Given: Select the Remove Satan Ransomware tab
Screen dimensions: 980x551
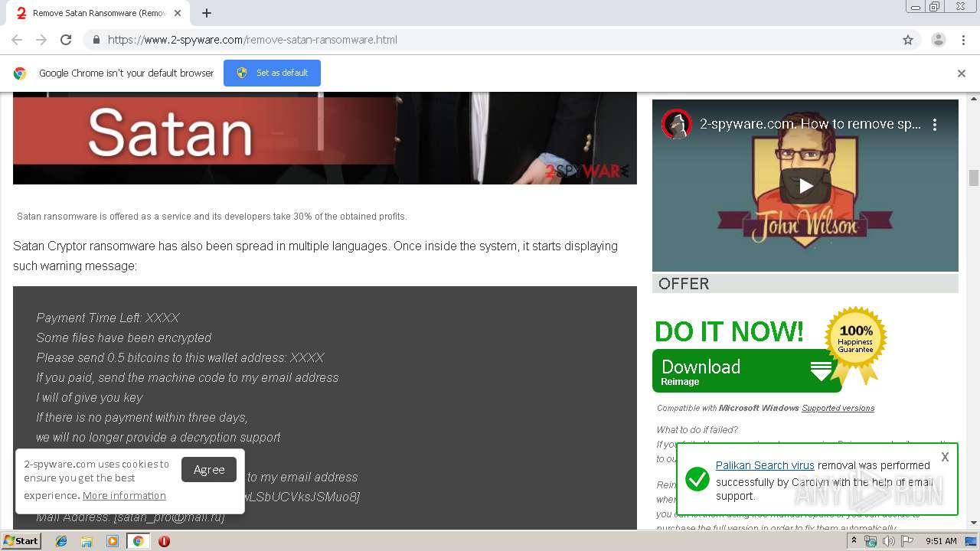Looking at the screenshot, I should [x=100, y=13].
